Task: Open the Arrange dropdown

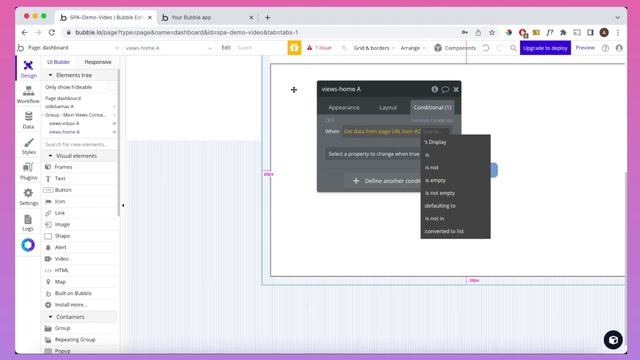Action: [x=413, y=48]
